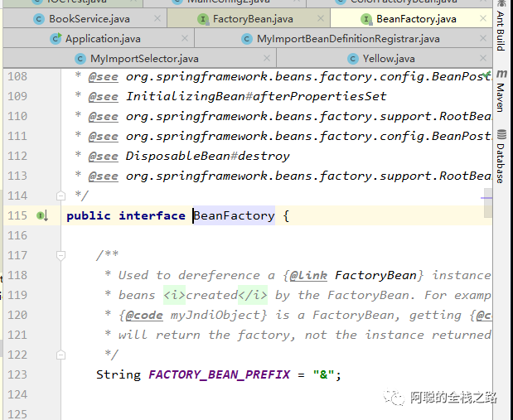513x420 pixels.
Task: Click the green inspection checkmark indicator
Action: pyautogui.click(x=486, y=75)
